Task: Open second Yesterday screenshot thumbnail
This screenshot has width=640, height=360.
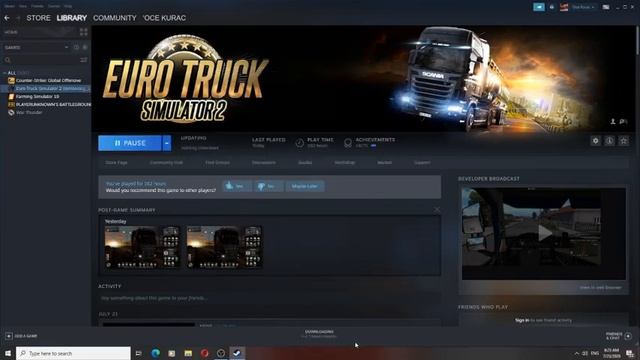Action: pyautogui.click(x=224, y=247)
